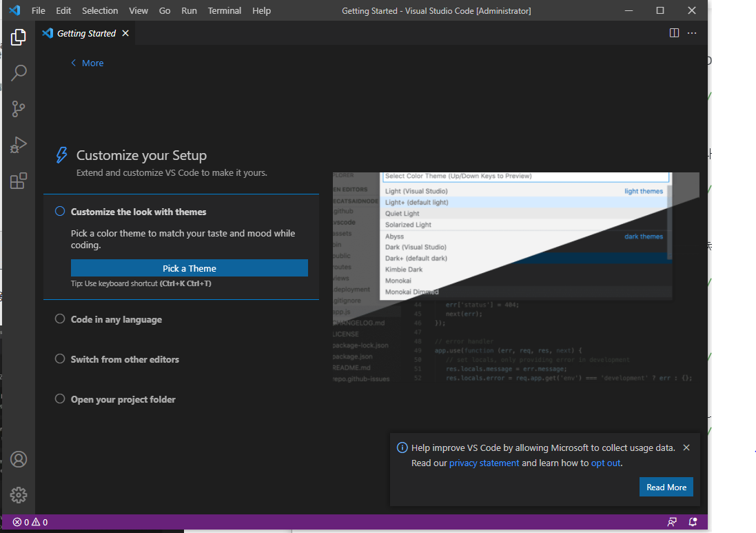Click the errors count in status bar
Screen dimensions: 756x533
(x=21, y=522)
